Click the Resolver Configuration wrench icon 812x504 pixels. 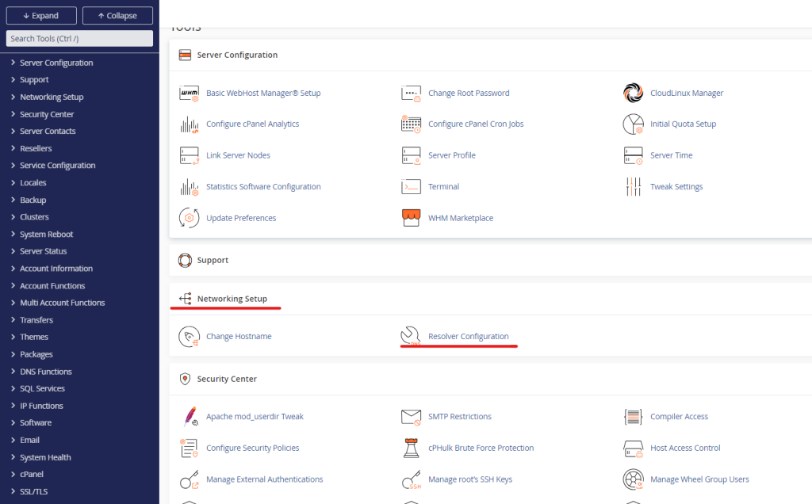pyautogui.click(x=411, y=337)
